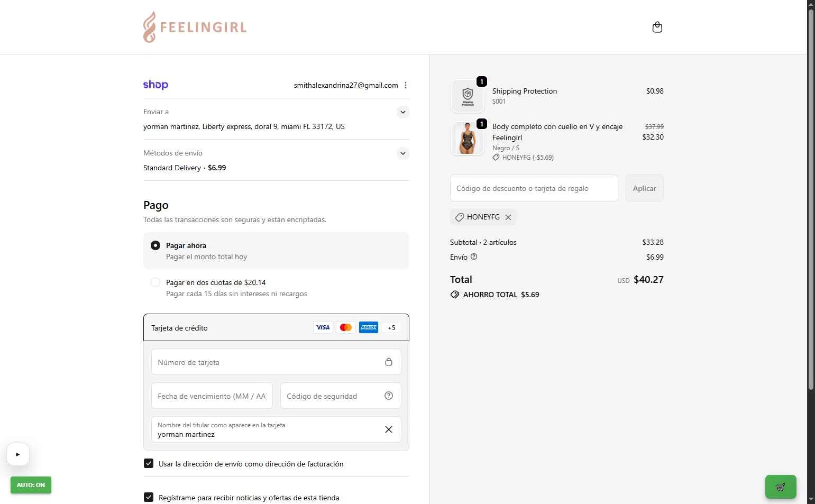Click the Standard Delivery $6.99 text
The height and width of the screenshot is (504, 815).
tap(185, 168)
